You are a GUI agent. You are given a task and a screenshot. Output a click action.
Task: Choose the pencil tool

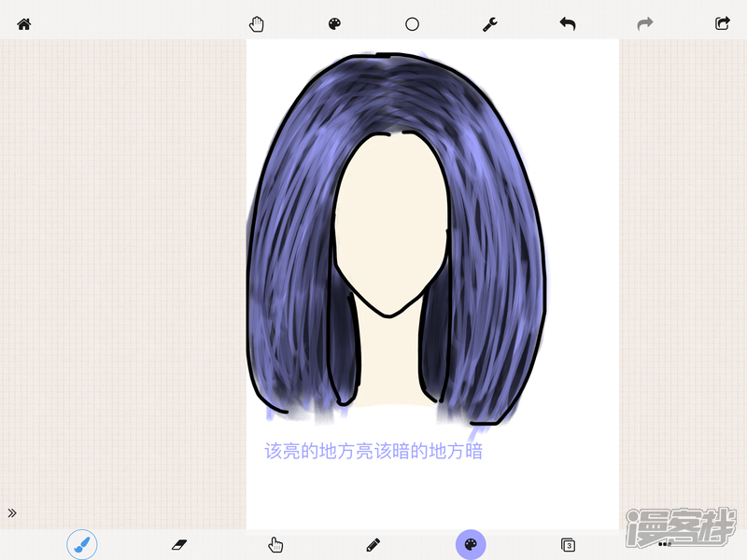coord(373,543)
